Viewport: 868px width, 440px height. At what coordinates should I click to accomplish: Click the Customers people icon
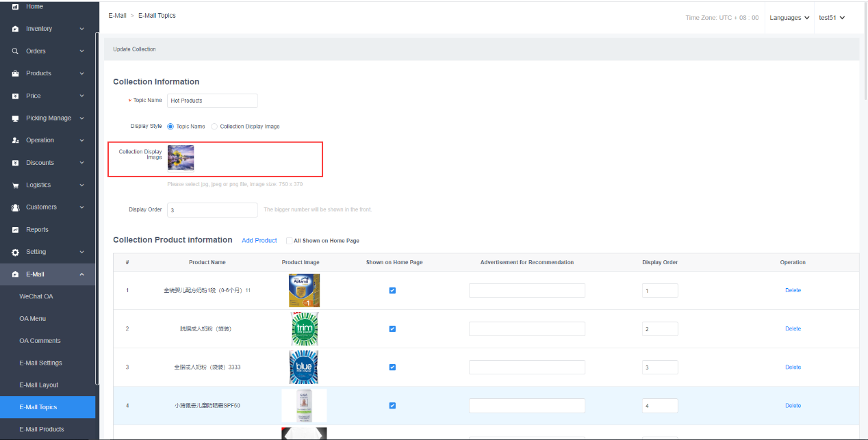coord(15,207)
